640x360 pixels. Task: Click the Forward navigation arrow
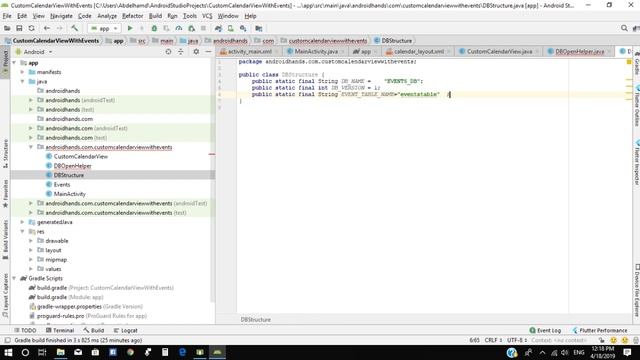point(60,28)
